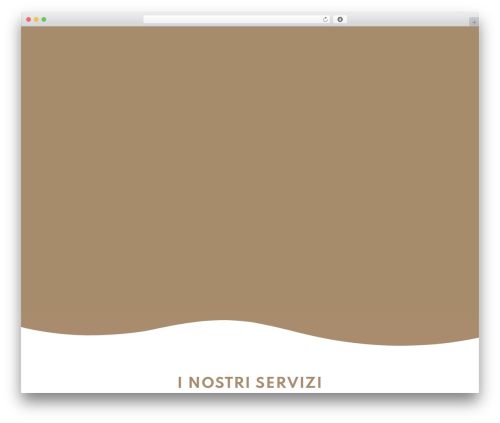Open the new tab plus button

point(474,22)
